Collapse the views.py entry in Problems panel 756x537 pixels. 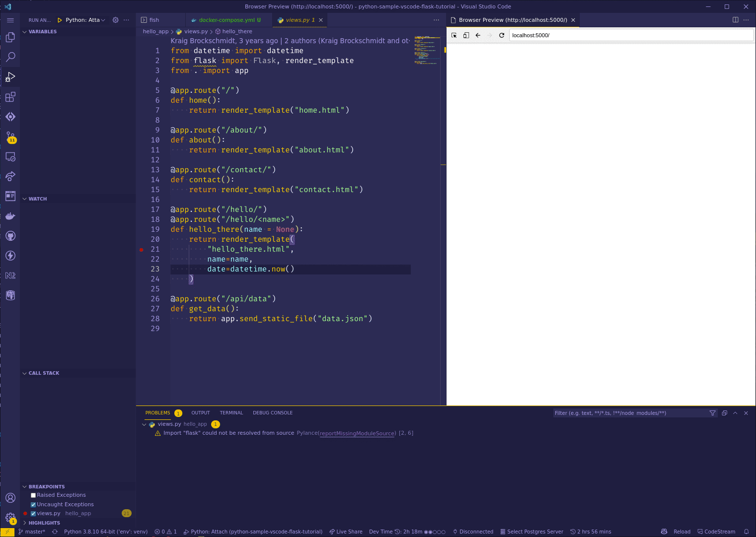point(144,424)
